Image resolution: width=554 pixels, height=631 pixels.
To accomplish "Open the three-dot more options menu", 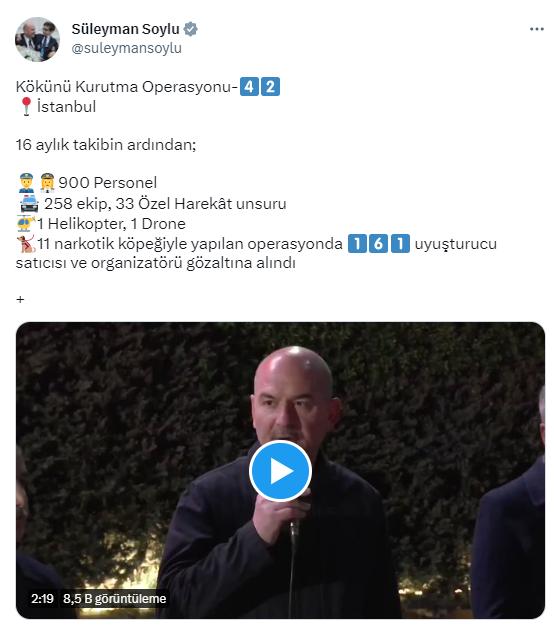I will click(x=536, y=29).
